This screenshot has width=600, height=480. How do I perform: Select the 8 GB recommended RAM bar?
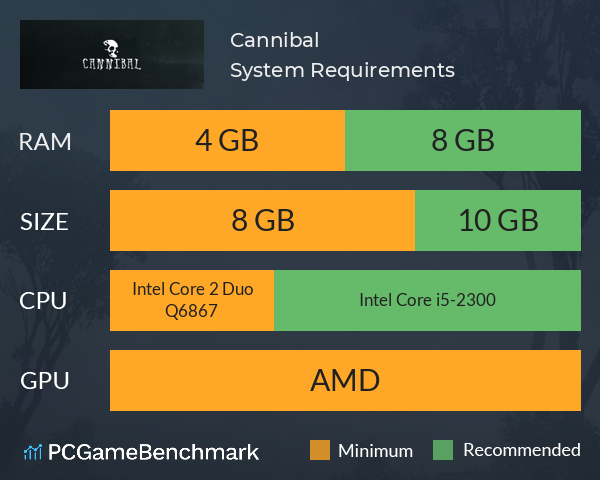coord(463,140)
